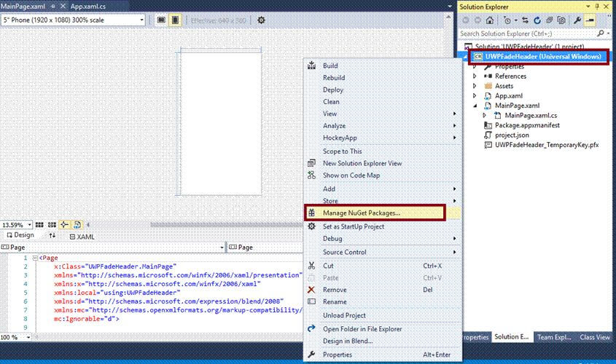Select Deploy from the context menu
Image resolution: width=616 pixels, height=364 pixels.
point(383,90)
